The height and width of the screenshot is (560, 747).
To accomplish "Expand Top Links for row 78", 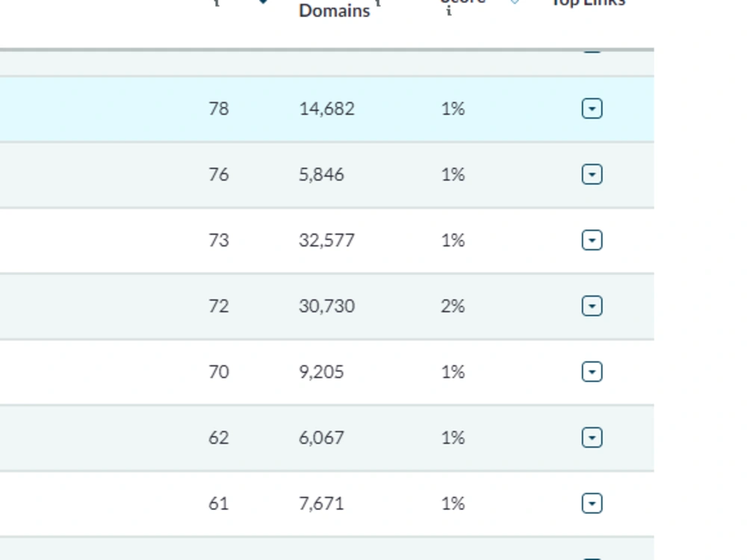I will (592, 108).
